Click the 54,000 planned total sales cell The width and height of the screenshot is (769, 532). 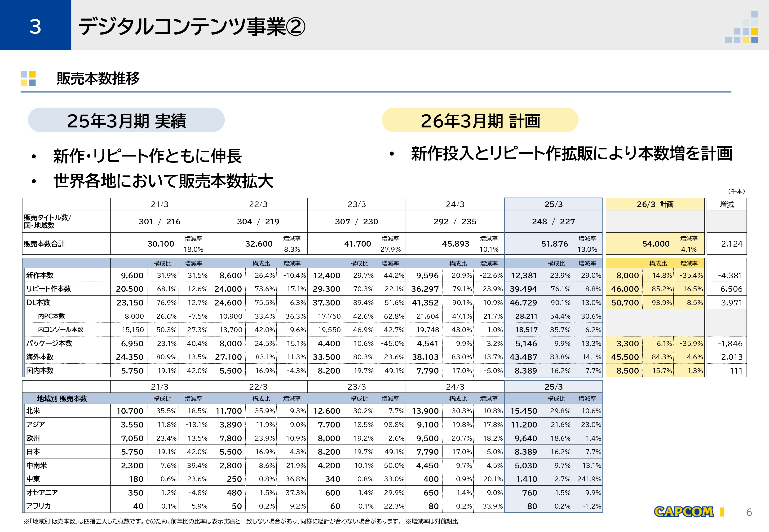(x=656, y=244)
